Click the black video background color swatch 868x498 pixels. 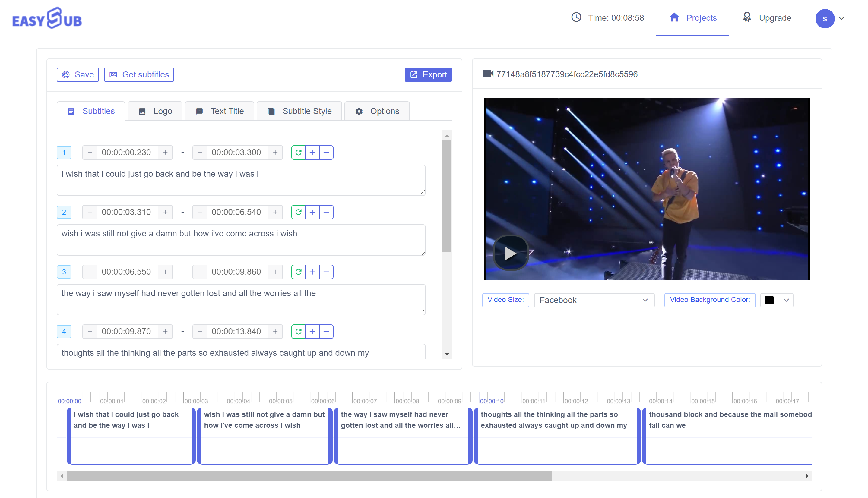click(770, 300)
